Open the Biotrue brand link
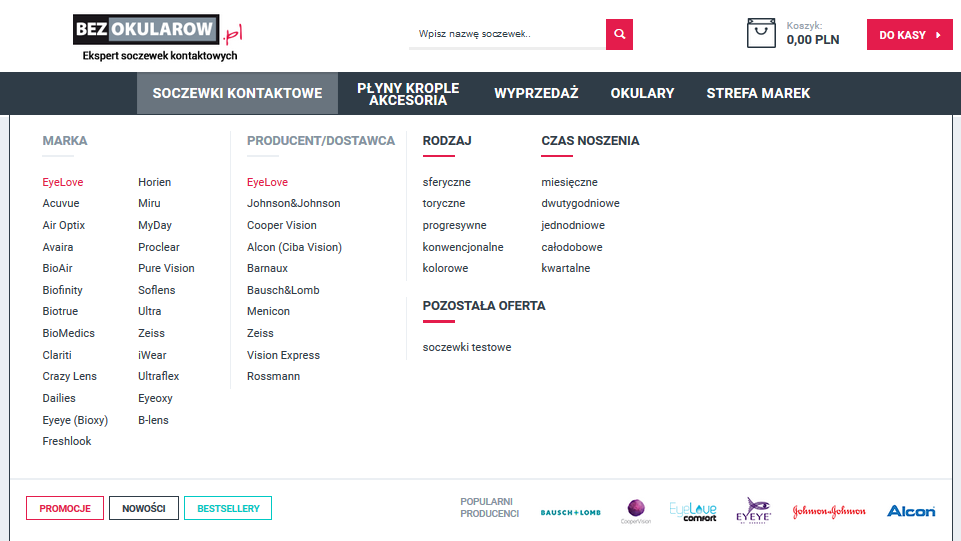961x541 pixels. point(60,311)
